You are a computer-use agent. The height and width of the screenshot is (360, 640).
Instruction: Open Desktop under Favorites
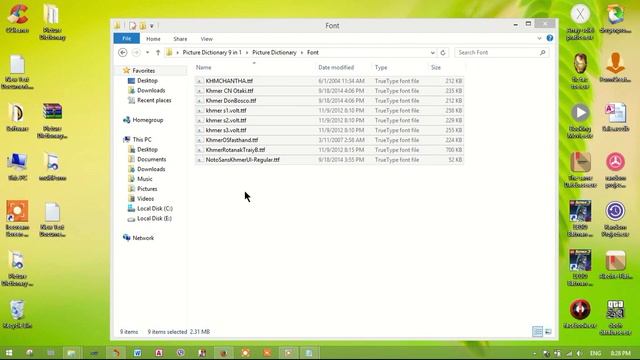click(x=147, y=81)
